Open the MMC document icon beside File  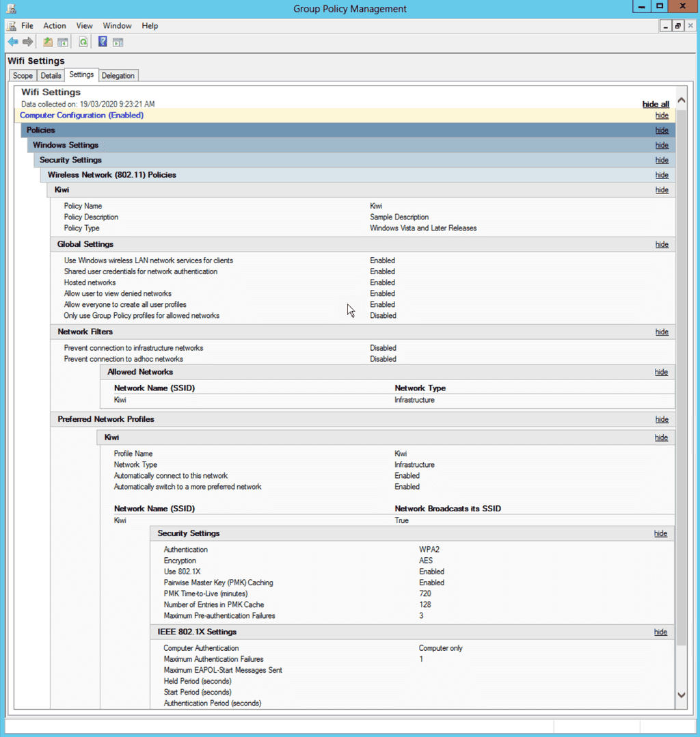point(12,26)
